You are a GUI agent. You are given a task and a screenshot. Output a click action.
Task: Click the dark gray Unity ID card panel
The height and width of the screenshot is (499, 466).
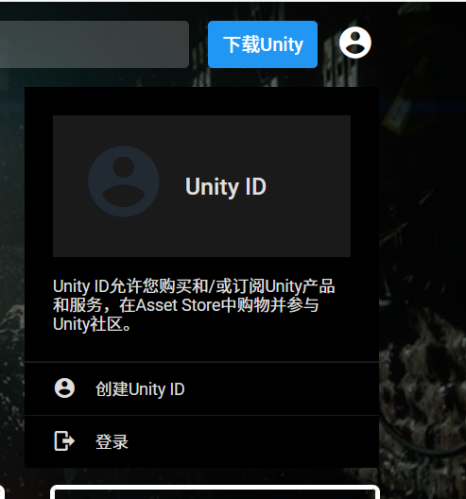click(202, 186)
